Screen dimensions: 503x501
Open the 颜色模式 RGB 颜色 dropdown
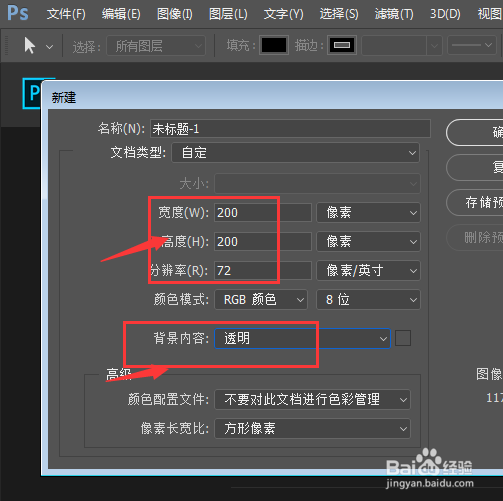261,300
